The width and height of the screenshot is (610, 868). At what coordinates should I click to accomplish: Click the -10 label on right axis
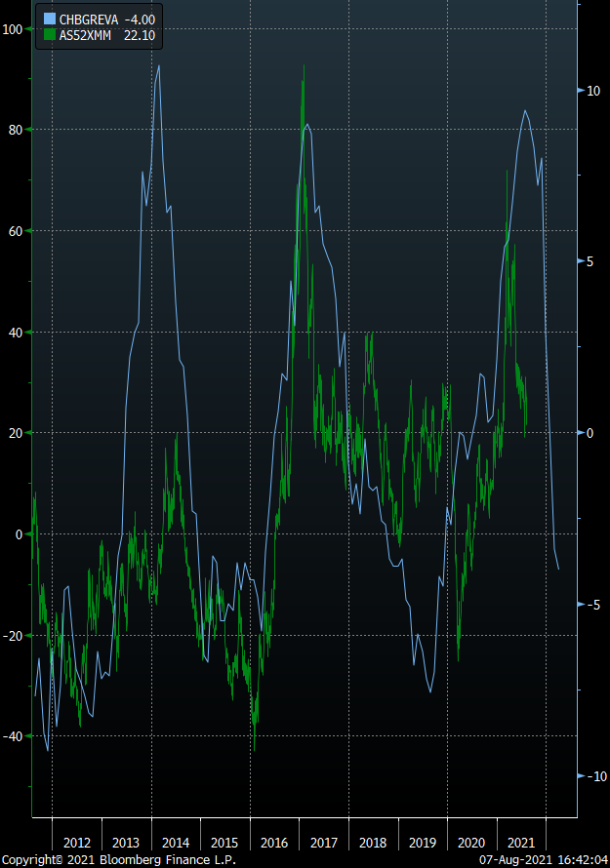596,776
